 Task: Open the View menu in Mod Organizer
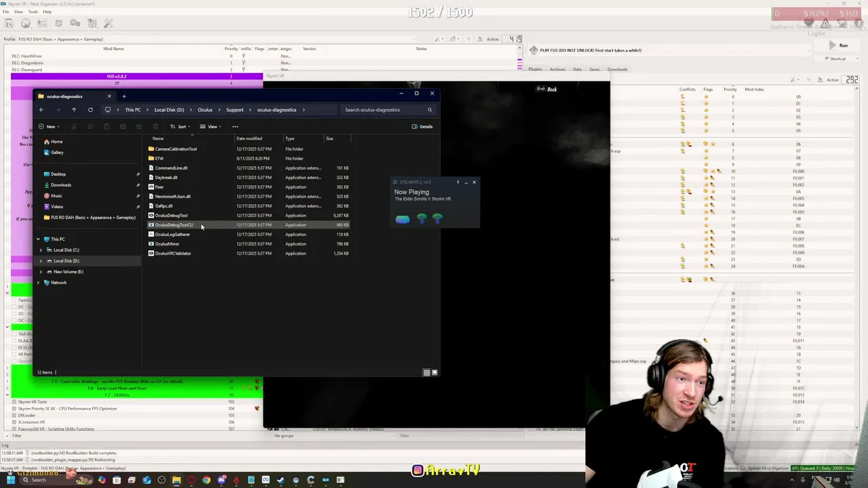click(18, 12)
